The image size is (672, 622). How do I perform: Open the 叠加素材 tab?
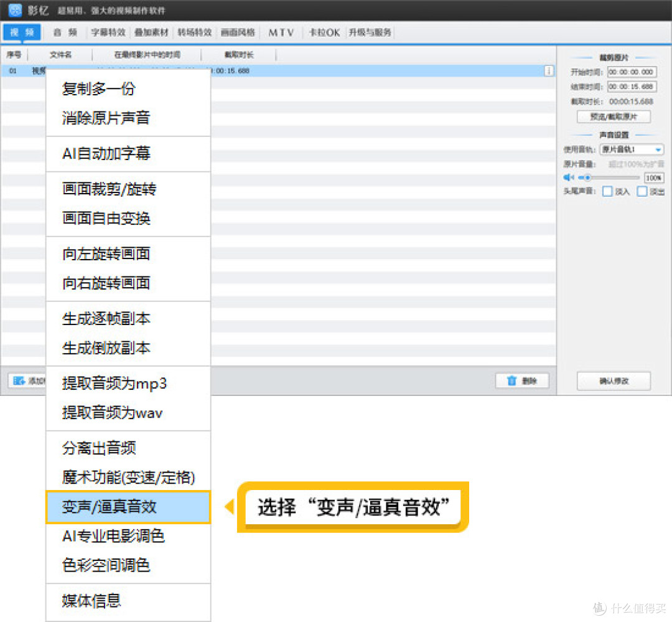click(151, 32)
